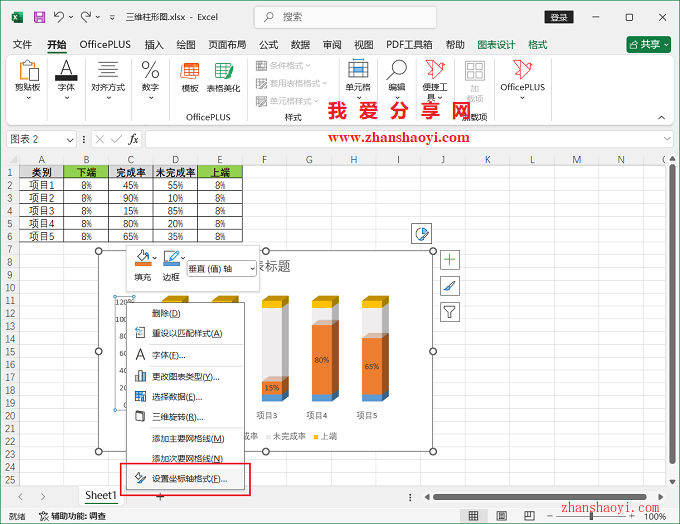The width and height of the screenshot is (680, 524).
Task: Expand the Name Box dropdown arrow
Action: click(70, 139)
